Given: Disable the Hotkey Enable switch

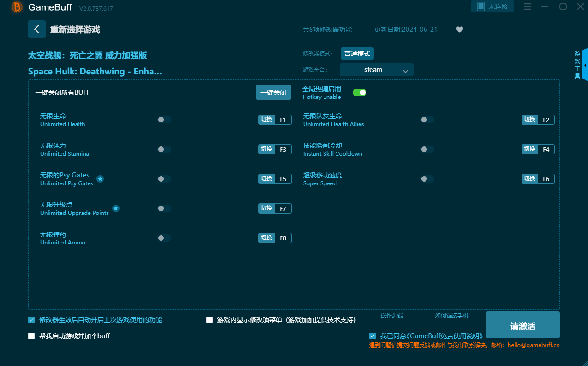Looking at the screenshot, I should 360,92.
